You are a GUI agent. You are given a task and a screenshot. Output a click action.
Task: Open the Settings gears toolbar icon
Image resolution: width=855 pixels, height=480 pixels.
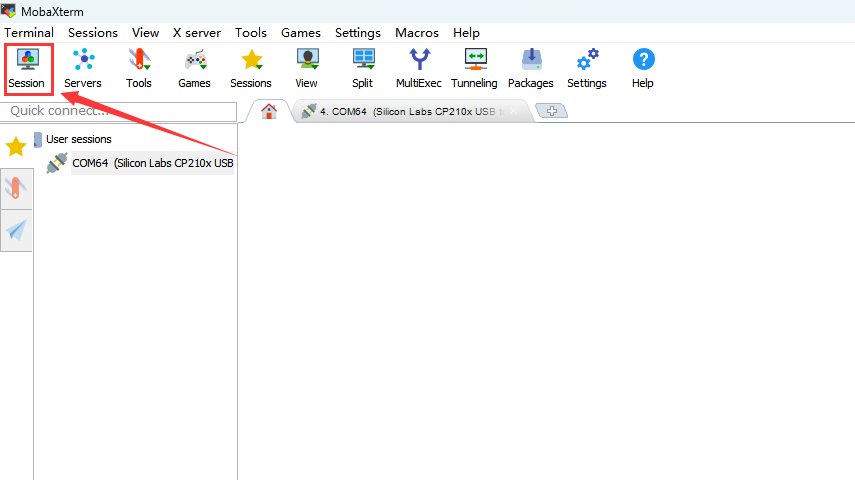[587, 69]
